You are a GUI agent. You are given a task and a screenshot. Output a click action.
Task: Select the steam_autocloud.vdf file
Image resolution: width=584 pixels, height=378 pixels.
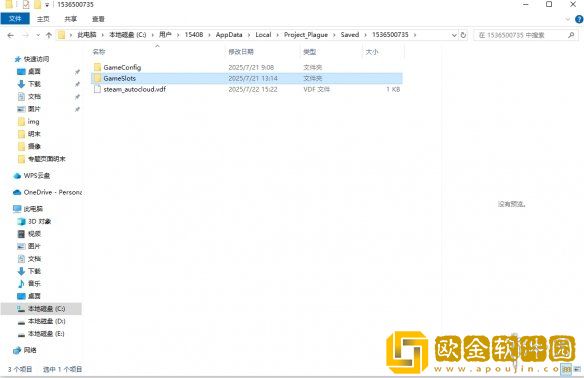tap(247, 89)
